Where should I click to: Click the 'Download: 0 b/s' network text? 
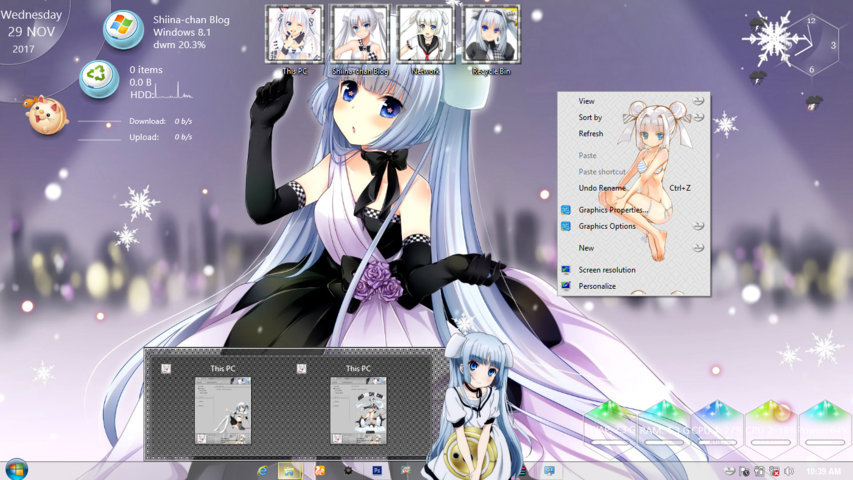click(x=160, y=121)
